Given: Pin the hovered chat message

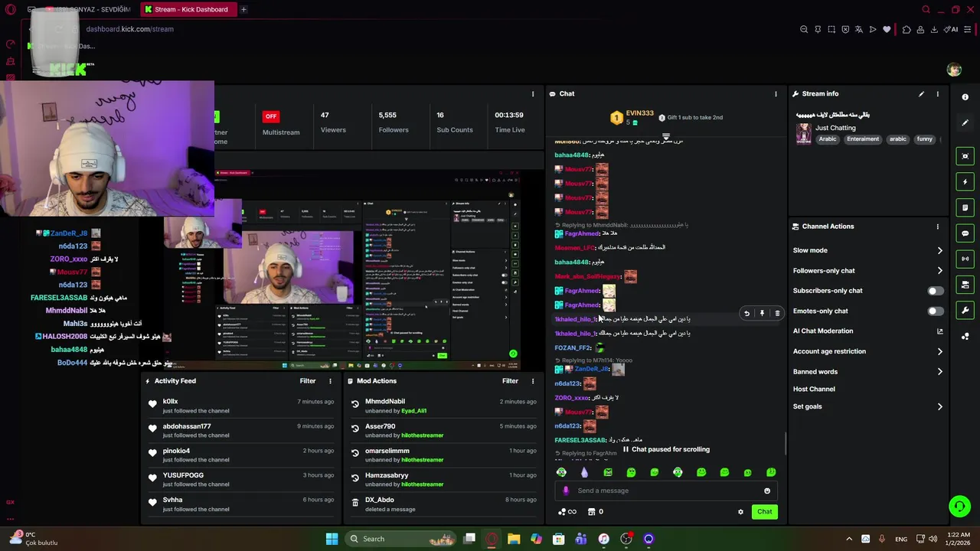Looking at the screenshot, I should [x=762, y=313].
